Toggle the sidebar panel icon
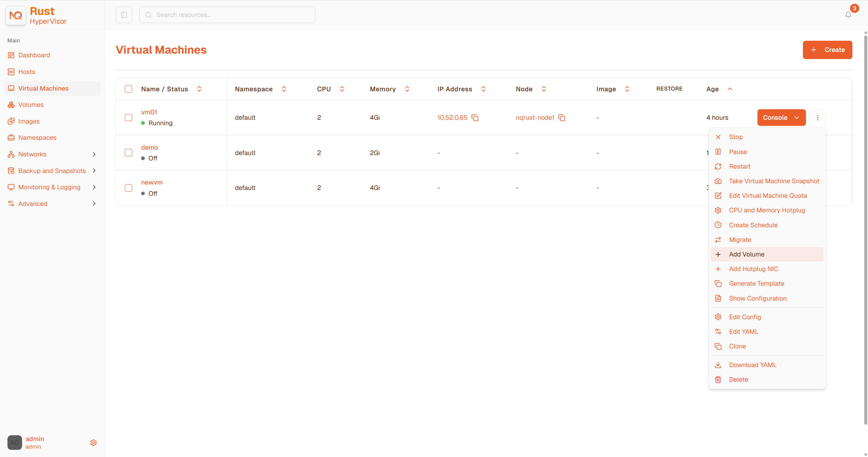This screenshot has height=457, width=868. pos(124,15)
